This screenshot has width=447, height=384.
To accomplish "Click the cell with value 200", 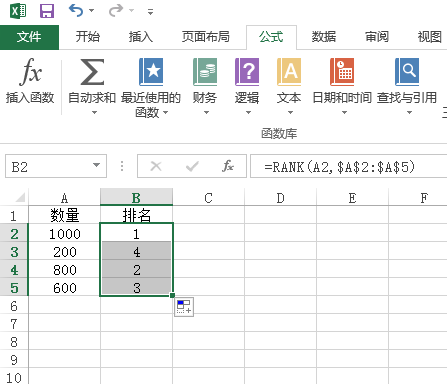I will 64,252.
